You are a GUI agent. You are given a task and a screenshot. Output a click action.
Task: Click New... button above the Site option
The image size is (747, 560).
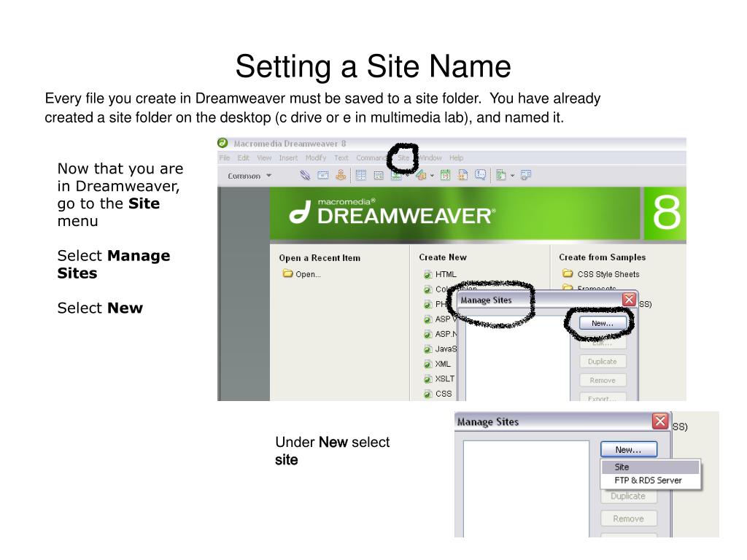click(629, 449)
